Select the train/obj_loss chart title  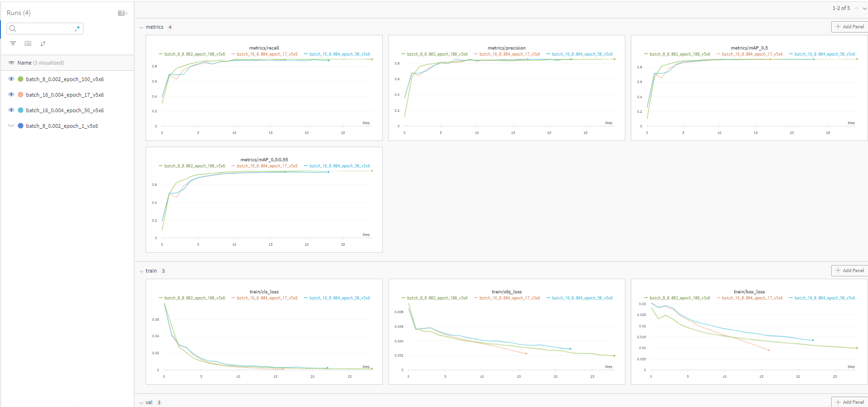pos(506,291)
